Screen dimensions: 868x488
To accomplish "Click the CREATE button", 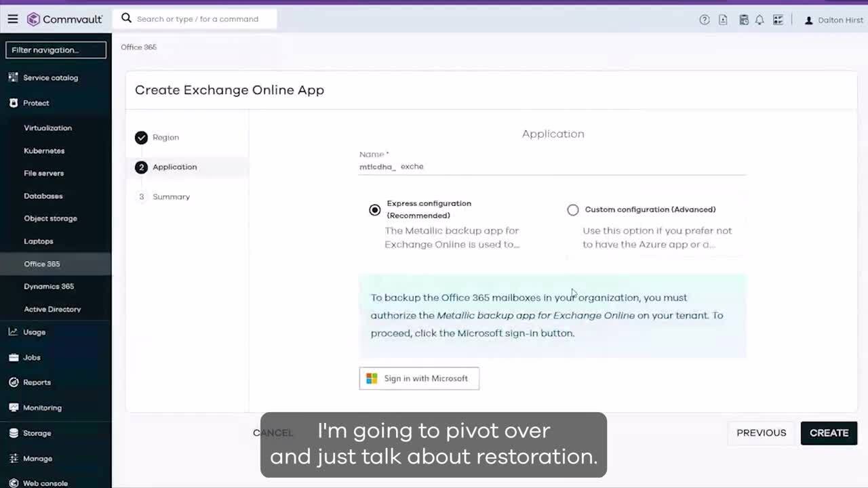I will pyautogui.click(x=829, y=433).
